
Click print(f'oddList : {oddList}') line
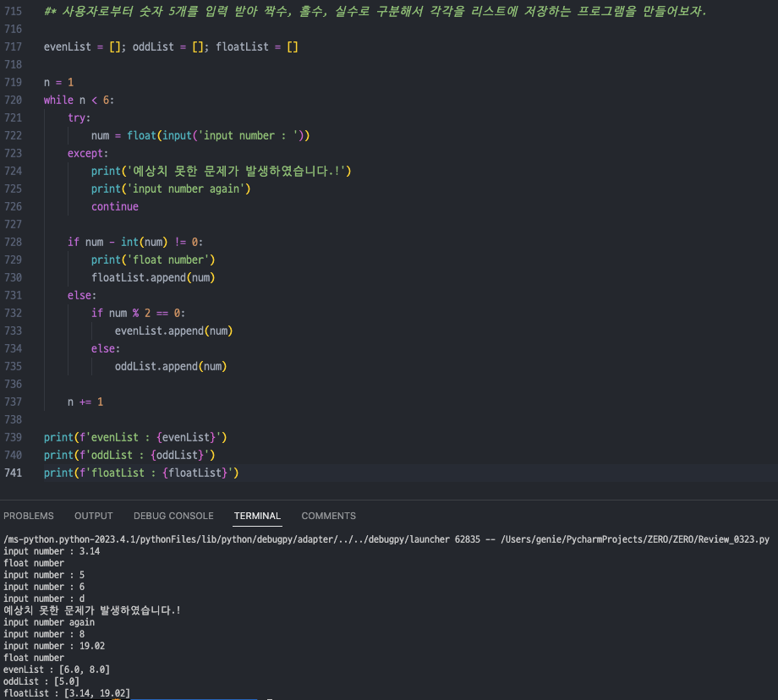[129, 456]
